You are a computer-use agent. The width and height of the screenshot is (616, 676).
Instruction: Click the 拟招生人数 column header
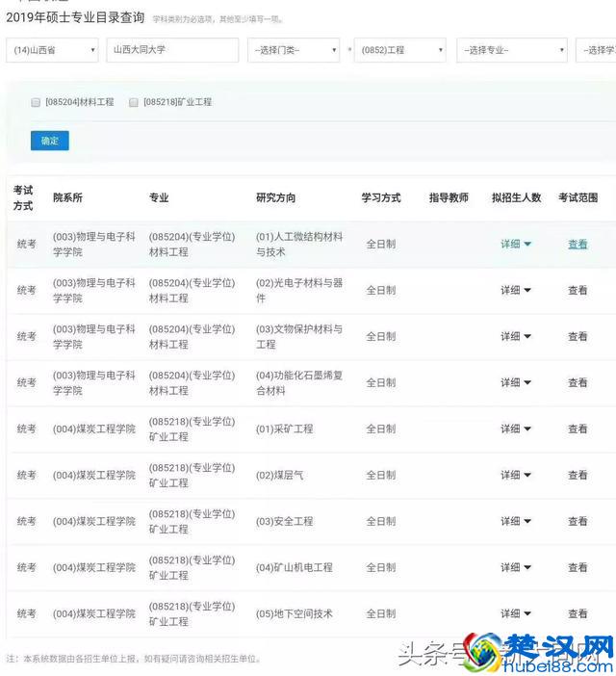[x=517, y=197]
